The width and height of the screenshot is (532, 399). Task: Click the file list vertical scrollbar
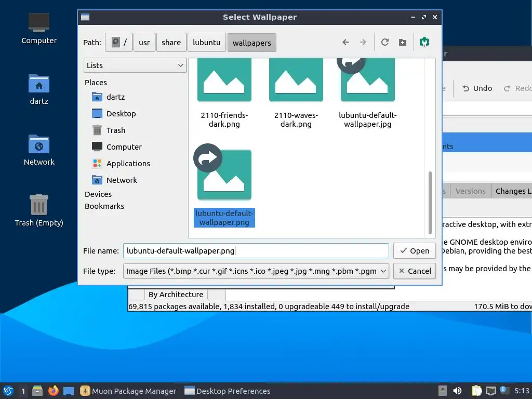coord(430,203)
